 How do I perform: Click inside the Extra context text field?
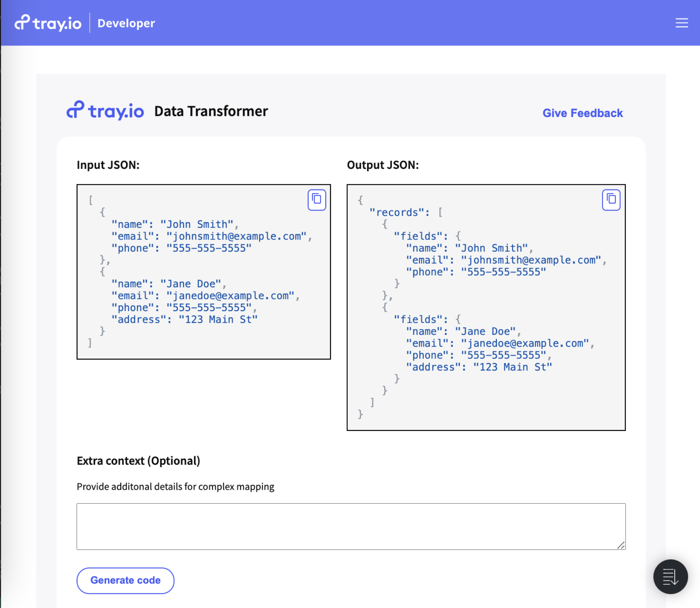pos(350,526)
